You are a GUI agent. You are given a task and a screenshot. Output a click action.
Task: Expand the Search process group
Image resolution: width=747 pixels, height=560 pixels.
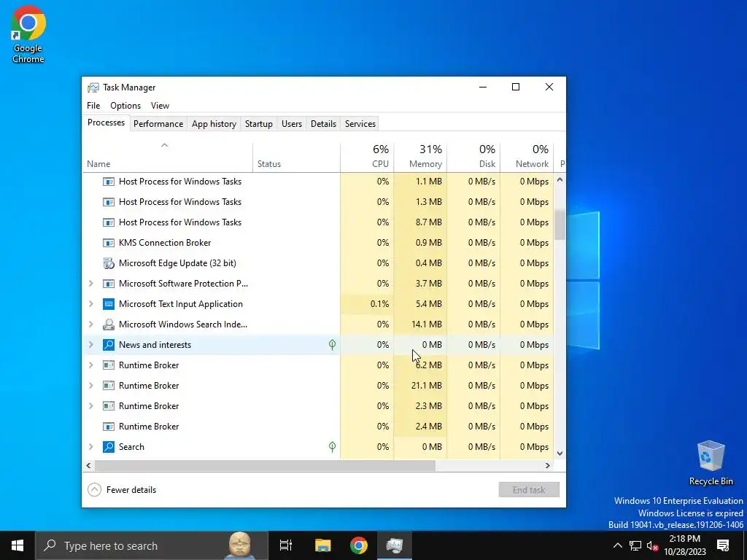91,447
